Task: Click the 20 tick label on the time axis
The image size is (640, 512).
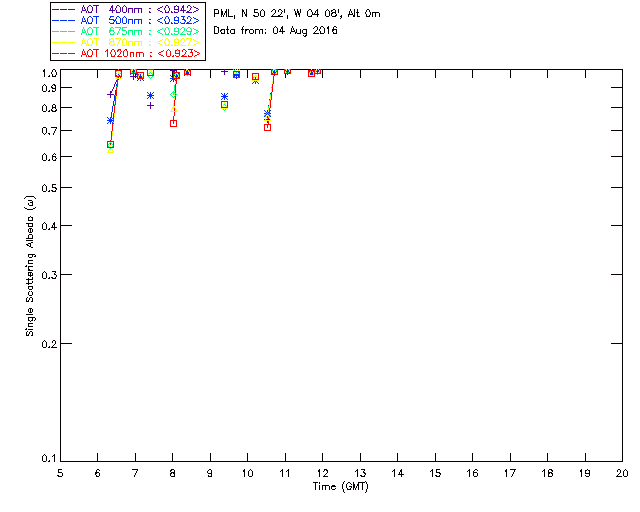Action: pyautogui.click(x=622, y=473)
